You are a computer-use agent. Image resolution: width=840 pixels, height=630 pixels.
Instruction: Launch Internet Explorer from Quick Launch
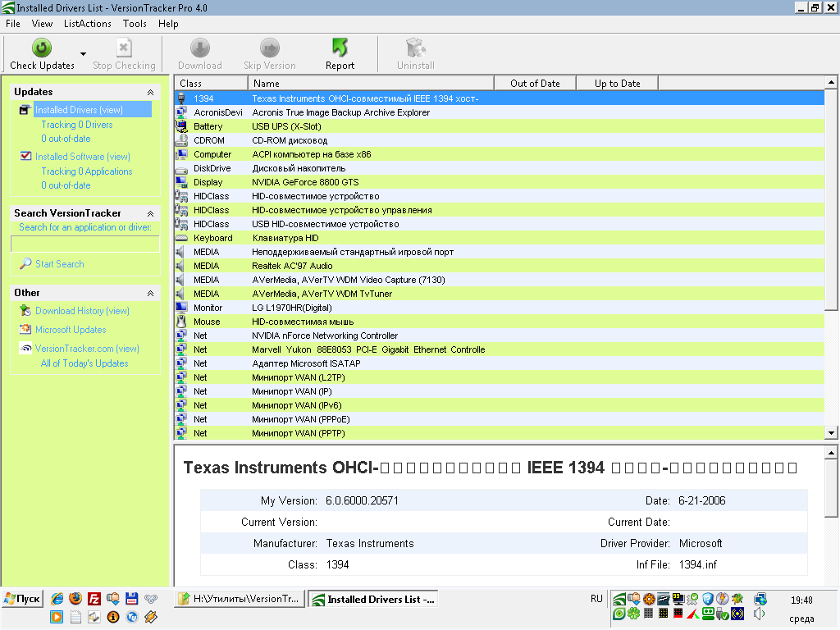(x=57, y=598)
